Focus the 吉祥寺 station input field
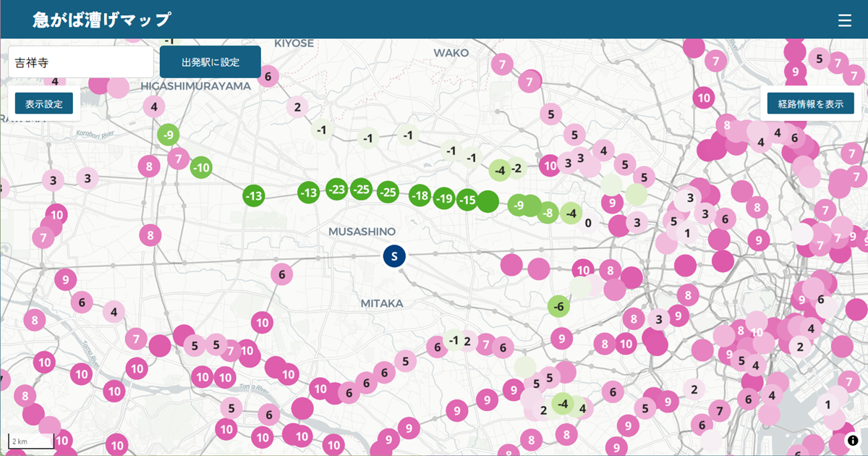The height and width of the screenshot is (456, 868). tap(81, 62)
